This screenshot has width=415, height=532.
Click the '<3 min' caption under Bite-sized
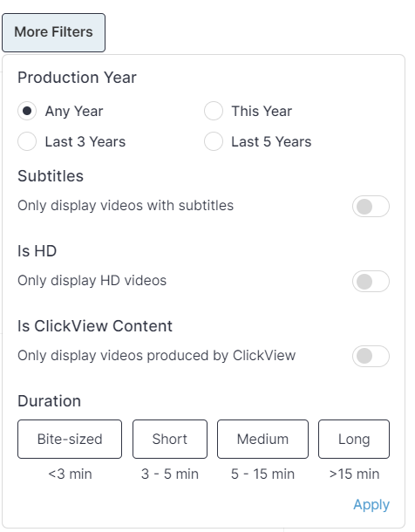[70, 474]
